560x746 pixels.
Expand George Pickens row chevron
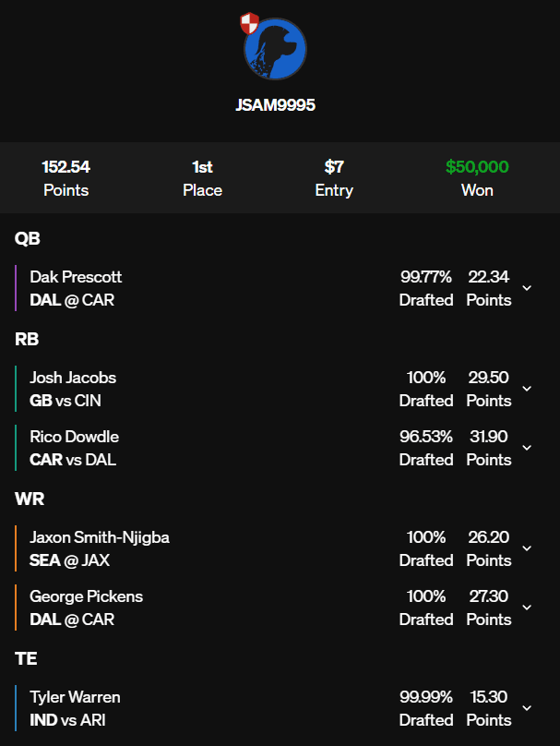tap(527, 608)
